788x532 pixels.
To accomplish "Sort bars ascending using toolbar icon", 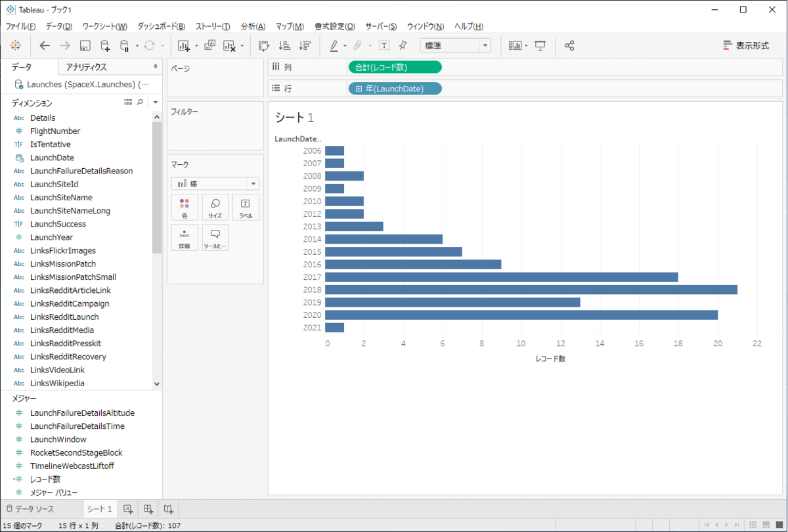I will (284, 45).
